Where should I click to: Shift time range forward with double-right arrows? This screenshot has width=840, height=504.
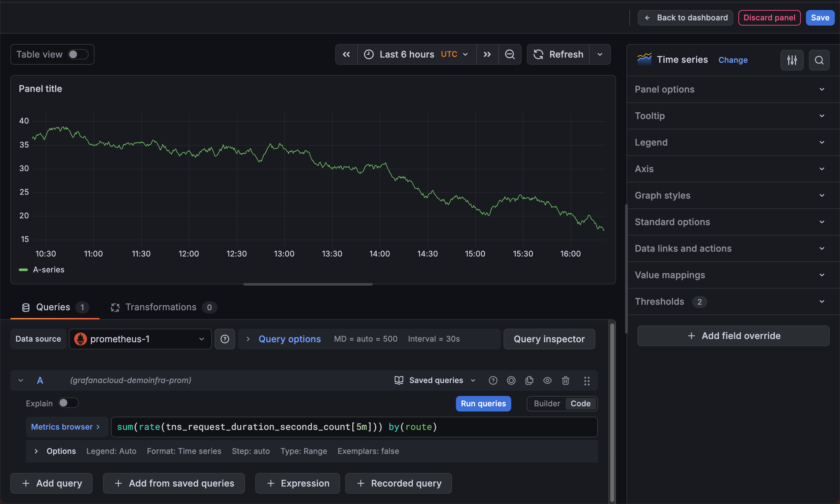point(487,54)
